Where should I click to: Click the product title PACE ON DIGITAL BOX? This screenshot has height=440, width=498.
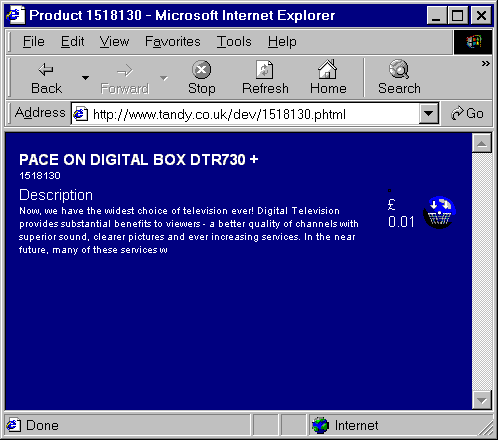coord(139,160)
